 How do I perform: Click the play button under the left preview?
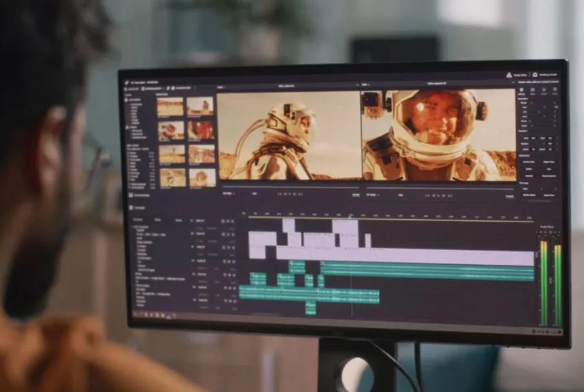tap(289, 193)
